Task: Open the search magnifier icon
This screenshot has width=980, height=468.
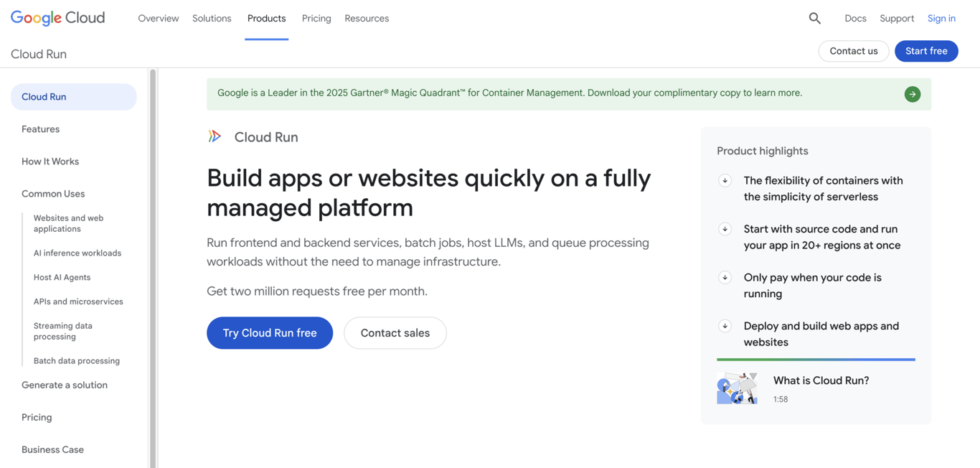Action: (x=814, y=18)
